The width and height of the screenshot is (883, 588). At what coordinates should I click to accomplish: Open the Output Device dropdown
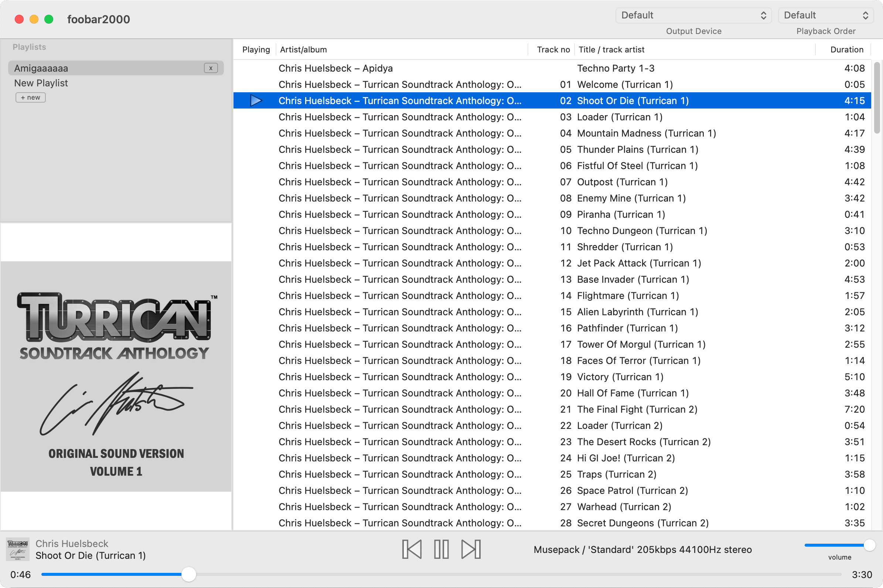[693, 16]
